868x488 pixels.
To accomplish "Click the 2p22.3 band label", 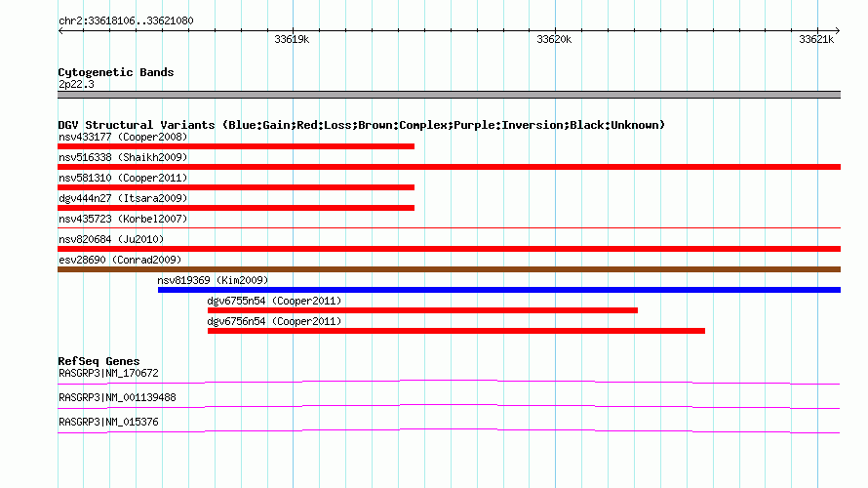I will 76,84.
